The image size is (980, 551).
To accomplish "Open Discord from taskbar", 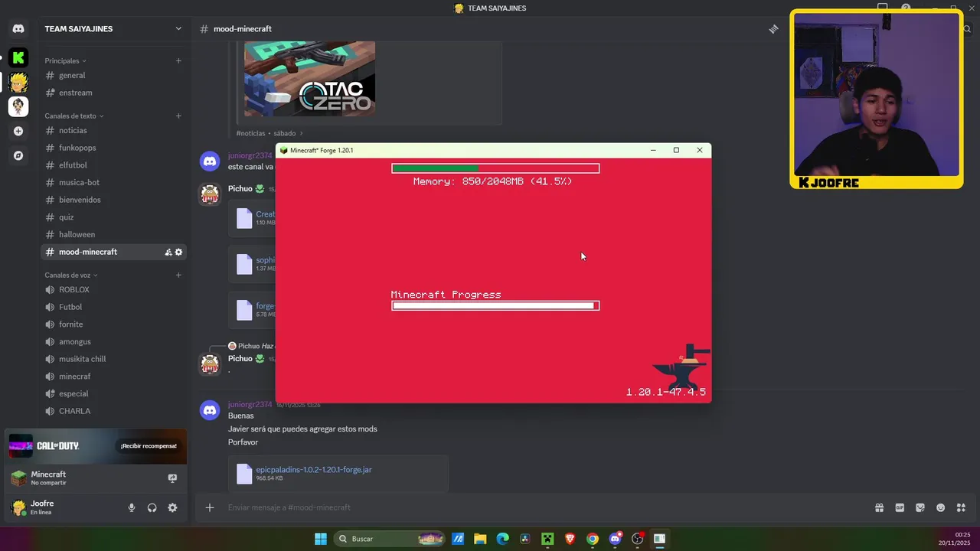I will tap(615, 539).
